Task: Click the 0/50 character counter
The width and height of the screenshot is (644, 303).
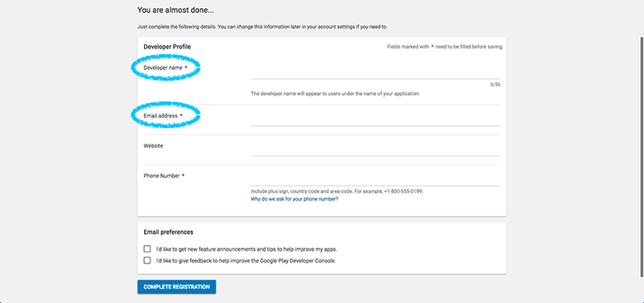Action: (495, 85)
